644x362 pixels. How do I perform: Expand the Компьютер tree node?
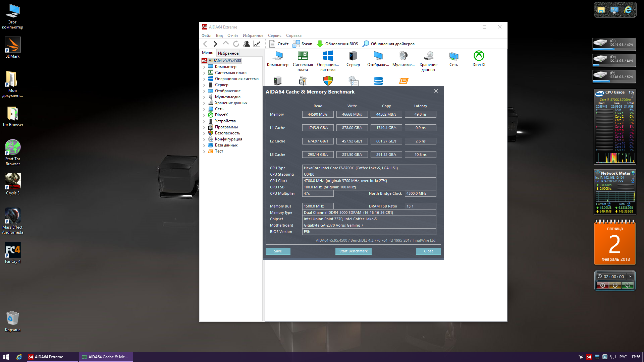[x=204, y=67]
